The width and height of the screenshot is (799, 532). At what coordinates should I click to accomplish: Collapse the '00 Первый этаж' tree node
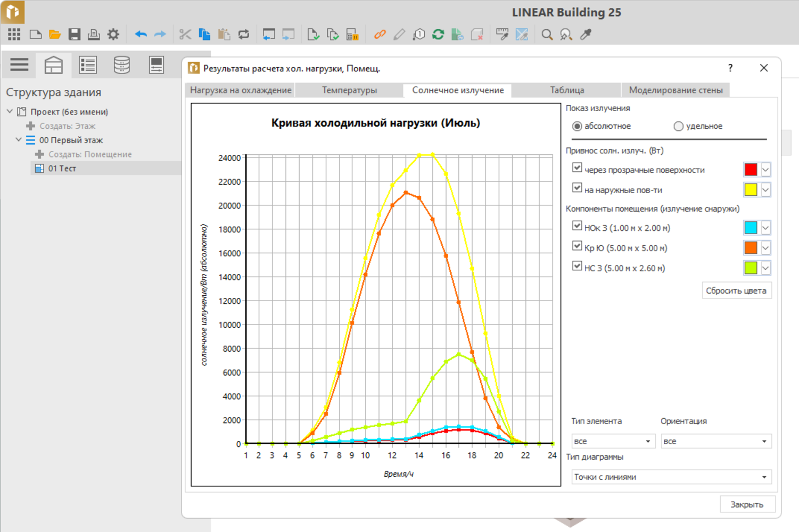point(19,140)
